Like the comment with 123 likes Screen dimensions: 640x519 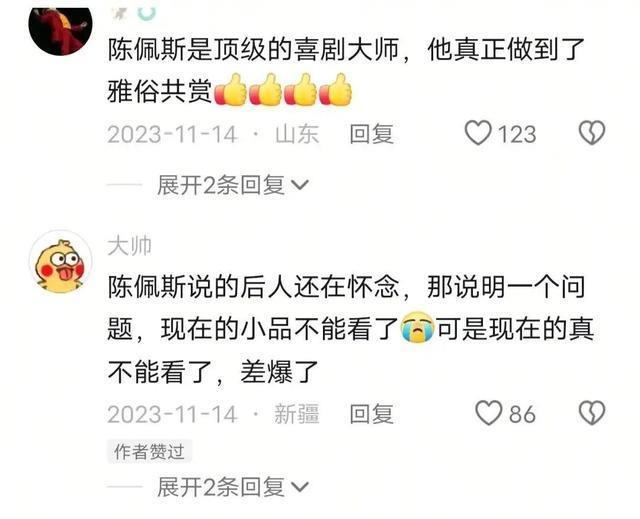[x=478, y=133]
